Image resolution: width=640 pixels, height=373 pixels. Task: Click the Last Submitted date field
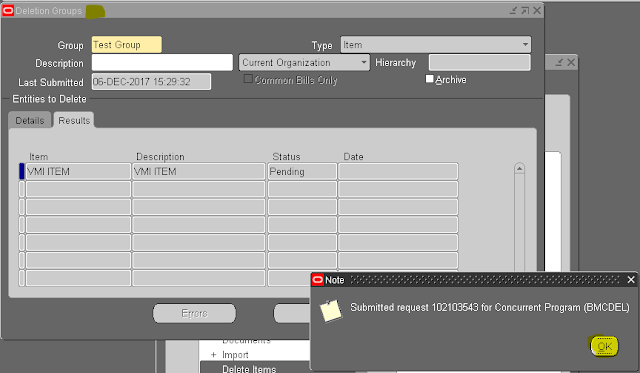(151, 82)
